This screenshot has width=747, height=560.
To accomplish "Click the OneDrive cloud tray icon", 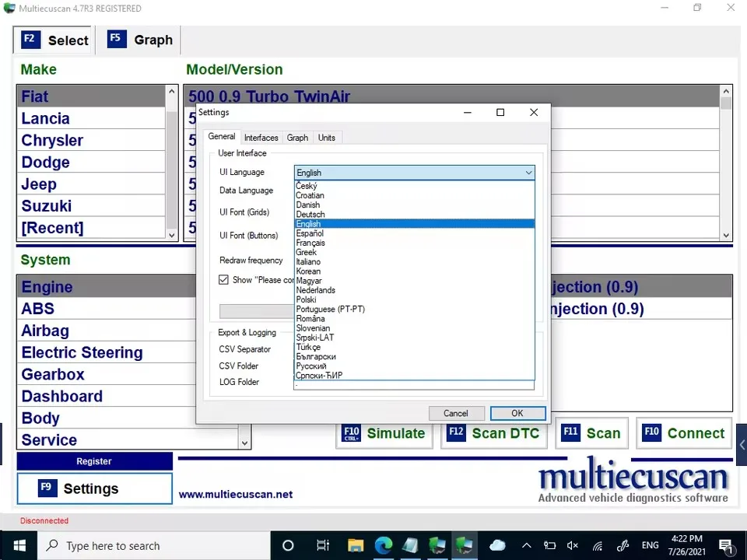I will (497, 545).
